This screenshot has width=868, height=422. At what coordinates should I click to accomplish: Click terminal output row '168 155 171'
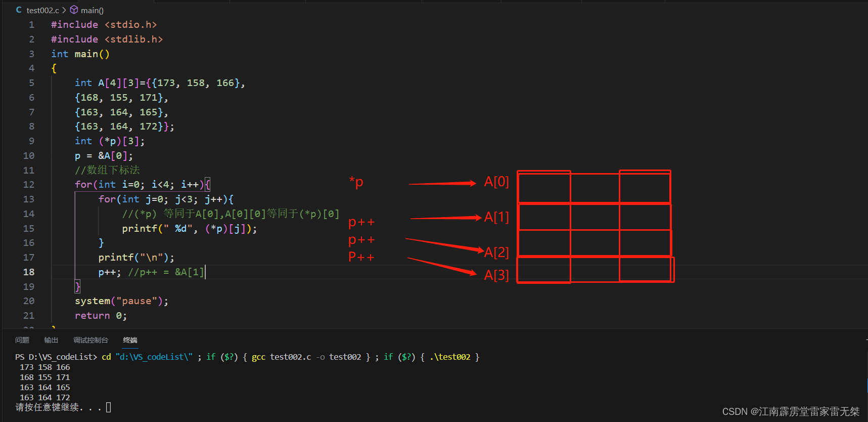point(45,377)
